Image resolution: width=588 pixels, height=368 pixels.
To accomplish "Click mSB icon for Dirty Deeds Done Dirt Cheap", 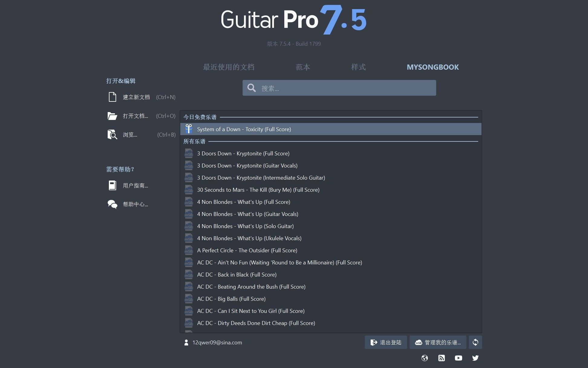I will pos(189,323).
